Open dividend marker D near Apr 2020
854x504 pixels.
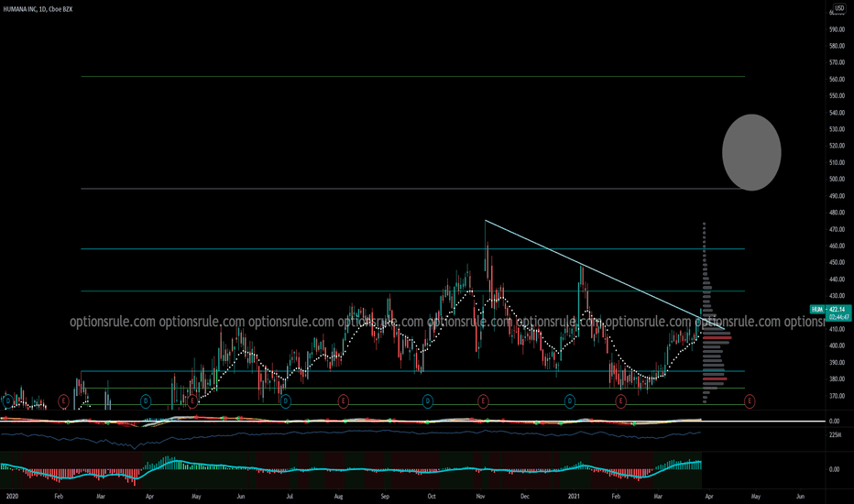[146, 401]
